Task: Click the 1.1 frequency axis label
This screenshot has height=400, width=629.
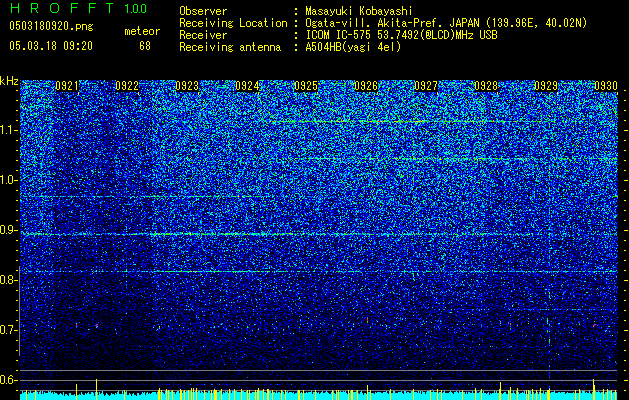Action: tap(9, 130)
